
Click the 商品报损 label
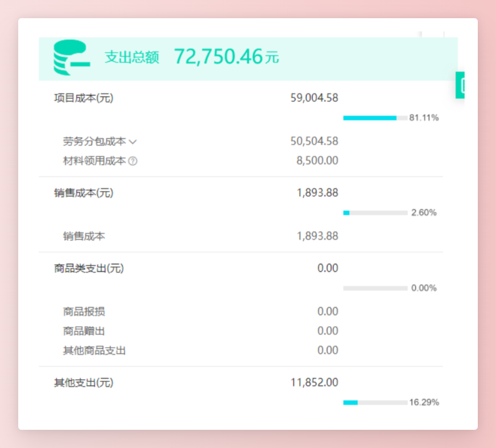84,312
